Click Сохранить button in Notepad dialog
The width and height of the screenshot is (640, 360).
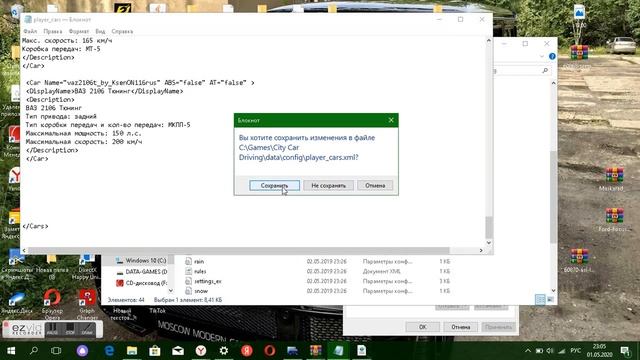click(274, 185)
